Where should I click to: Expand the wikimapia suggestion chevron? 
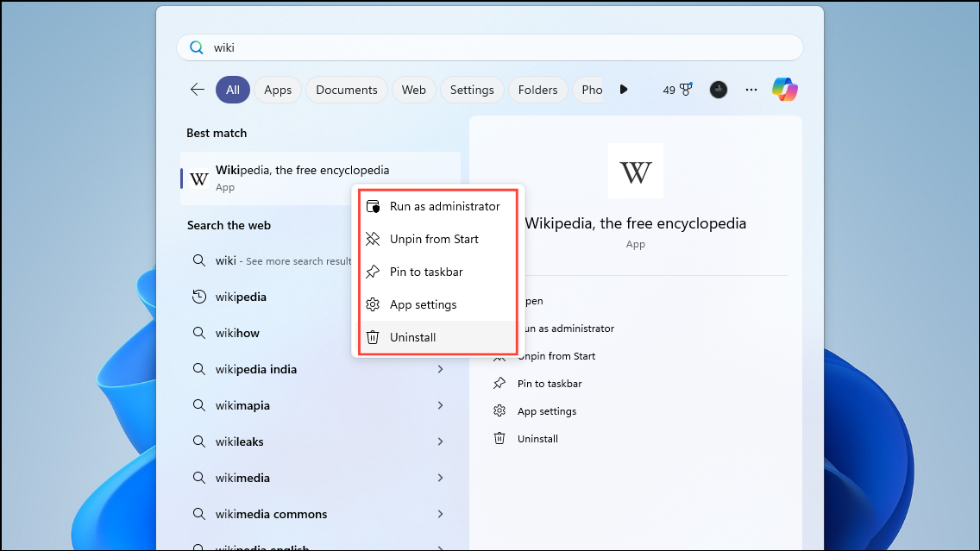point(441,405)
